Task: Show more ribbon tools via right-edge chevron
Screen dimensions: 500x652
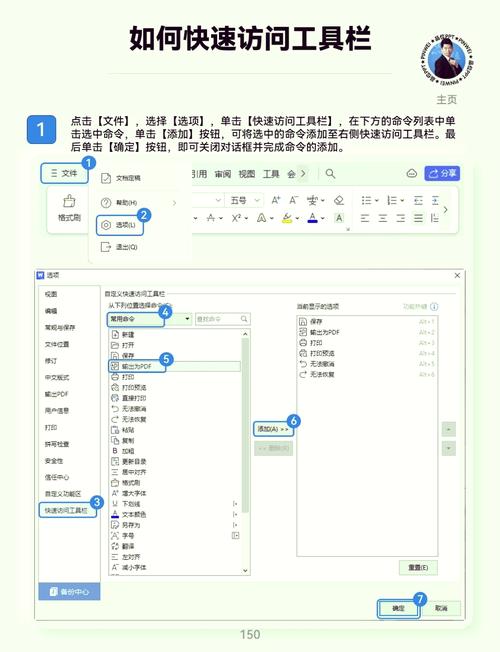Action: point(446,210)
